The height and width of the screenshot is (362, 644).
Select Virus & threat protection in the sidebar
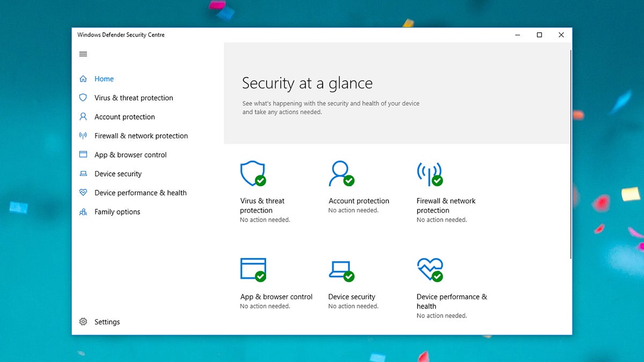(x=134, y=98)
